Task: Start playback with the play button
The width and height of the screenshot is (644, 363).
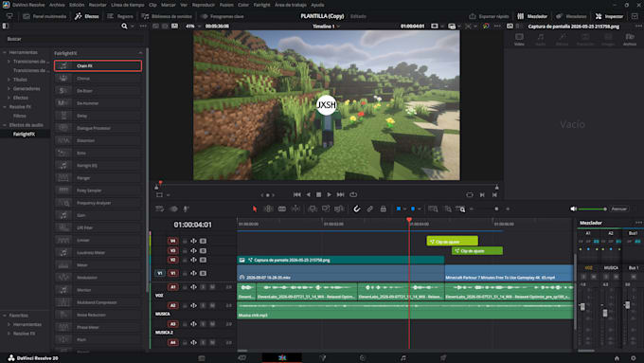Action: tap(329, 194)
